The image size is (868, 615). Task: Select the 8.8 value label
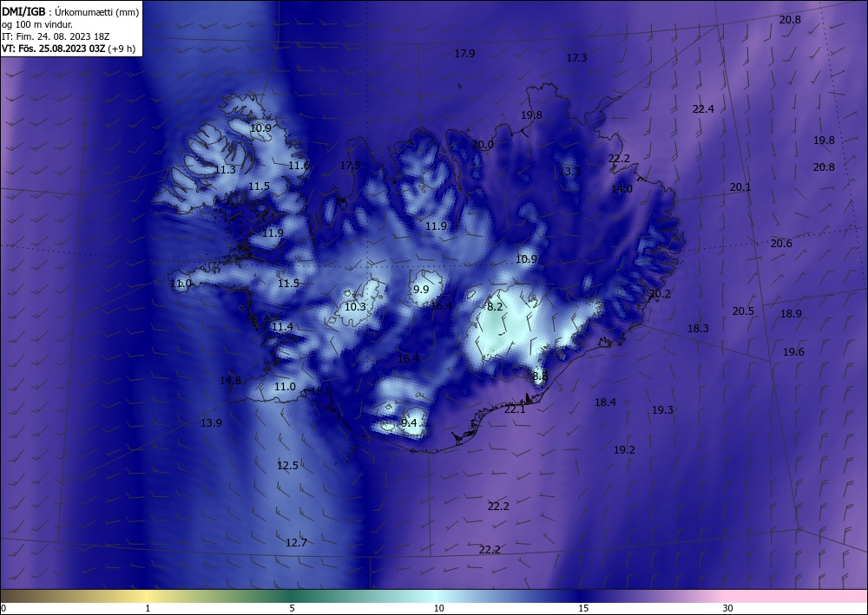540,376
